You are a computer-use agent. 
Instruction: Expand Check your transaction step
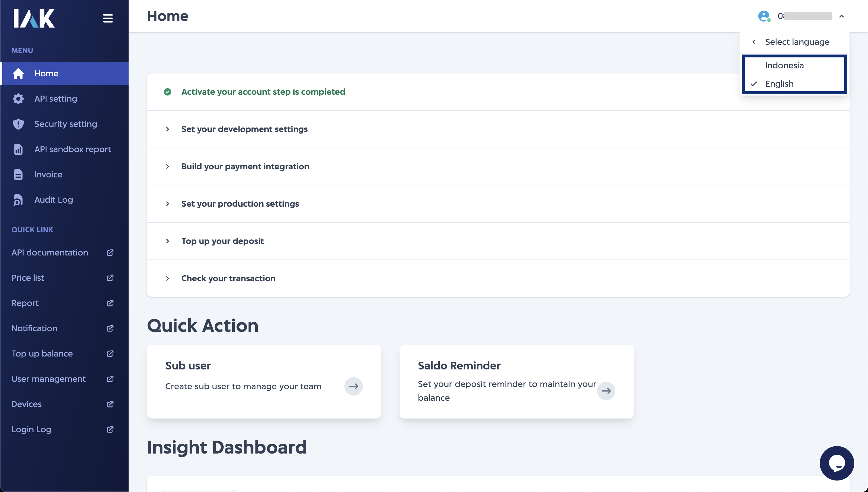[x=228, y=278]
